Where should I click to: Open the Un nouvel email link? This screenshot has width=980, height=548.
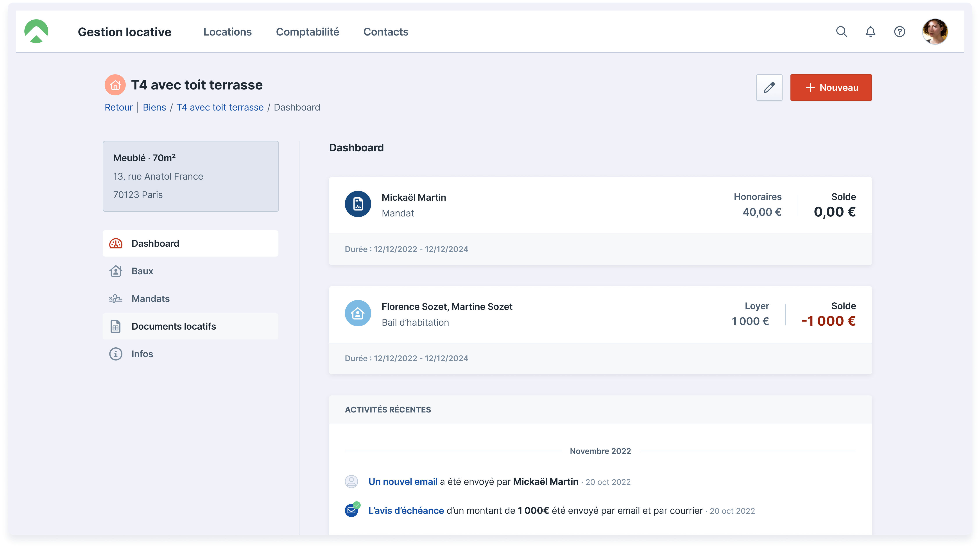[x=403, y=482]
